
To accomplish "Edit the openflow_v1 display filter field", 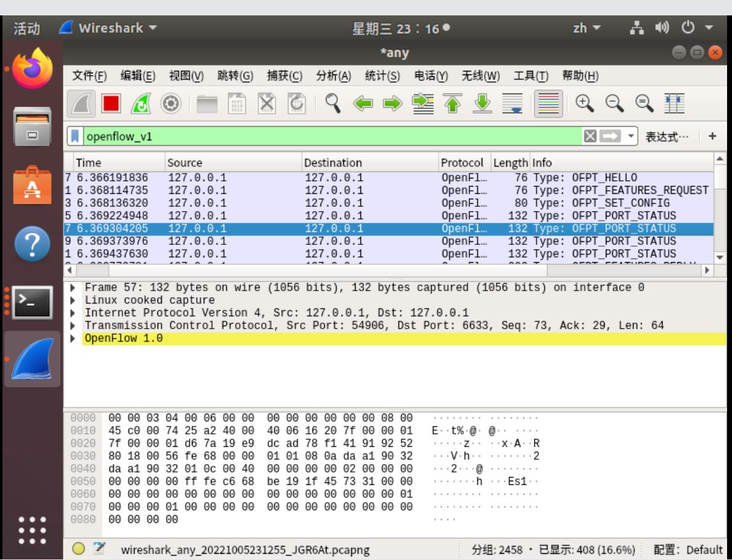I will pyautogui.click(x=333, y=137).
